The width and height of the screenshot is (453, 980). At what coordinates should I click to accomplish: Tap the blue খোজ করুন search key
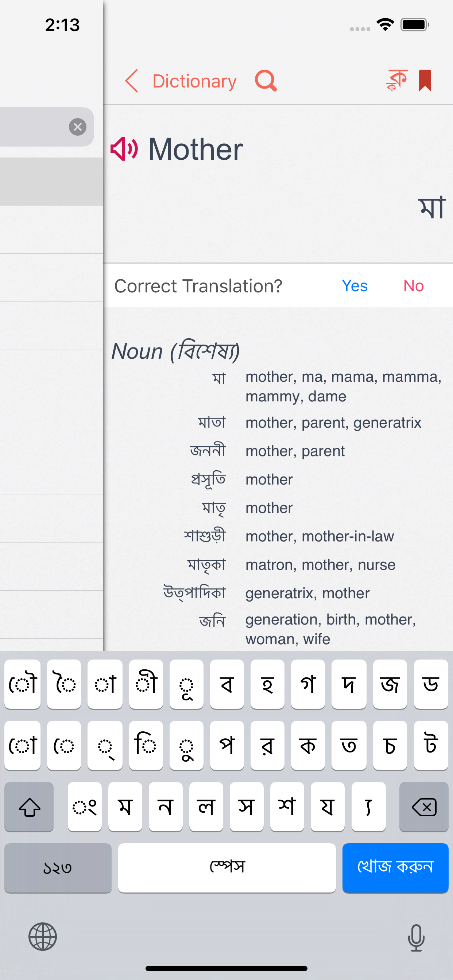[395, 868]
